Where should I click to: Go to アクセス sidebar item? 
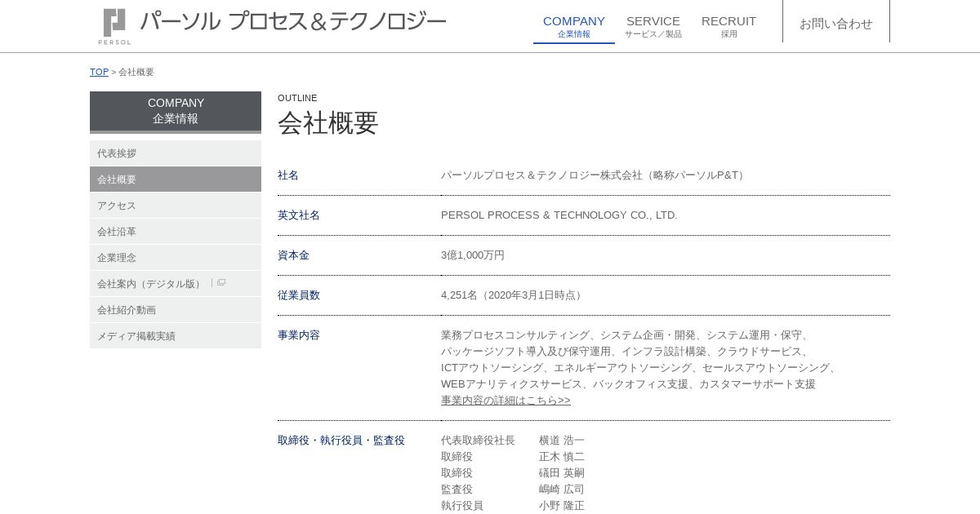point(176,206)
